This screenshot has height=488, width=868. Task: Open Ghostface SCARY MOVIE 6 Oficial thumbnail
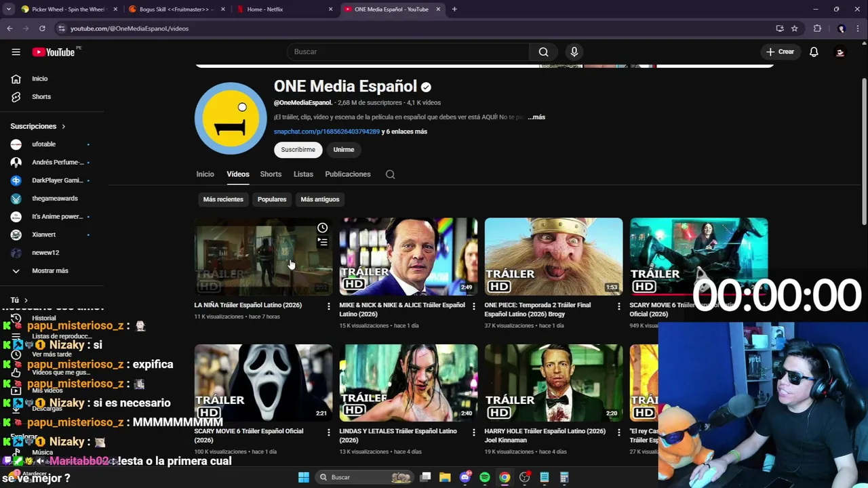(263, 382)
